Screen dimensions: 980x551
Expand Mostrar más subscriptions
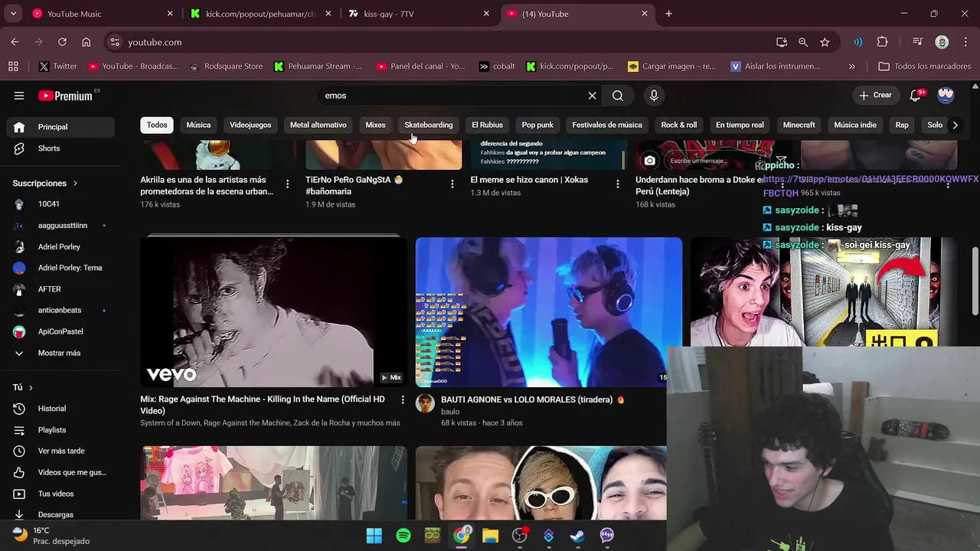(x=61, y=353)
